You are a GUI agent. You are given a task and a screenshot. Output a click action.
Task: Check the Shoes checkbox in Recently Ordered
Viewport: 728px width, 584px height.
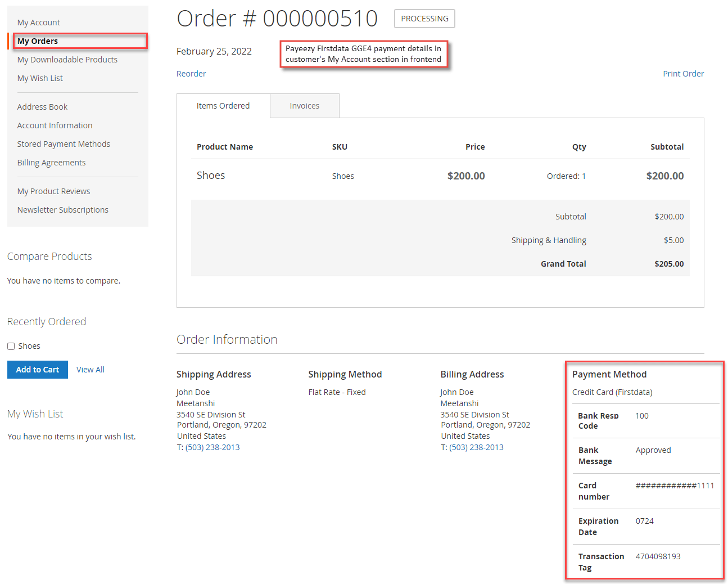(x=11, y=345)
